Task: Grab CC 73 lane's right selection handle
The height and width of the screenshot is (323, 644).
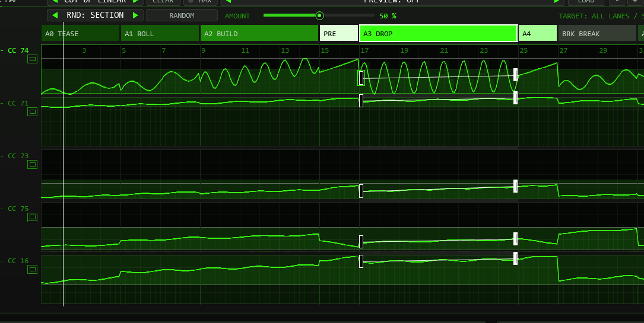Action: [x=515, y=186]
